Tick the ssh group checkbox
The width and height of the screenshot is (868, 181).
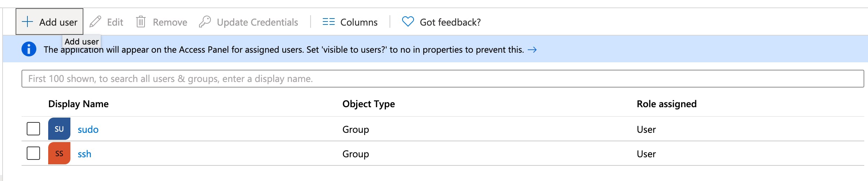pos(33,153)
